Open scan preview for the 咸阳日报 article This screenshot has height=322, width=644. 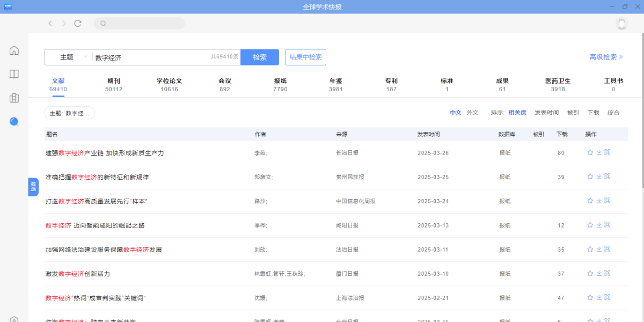coord(607,224)
